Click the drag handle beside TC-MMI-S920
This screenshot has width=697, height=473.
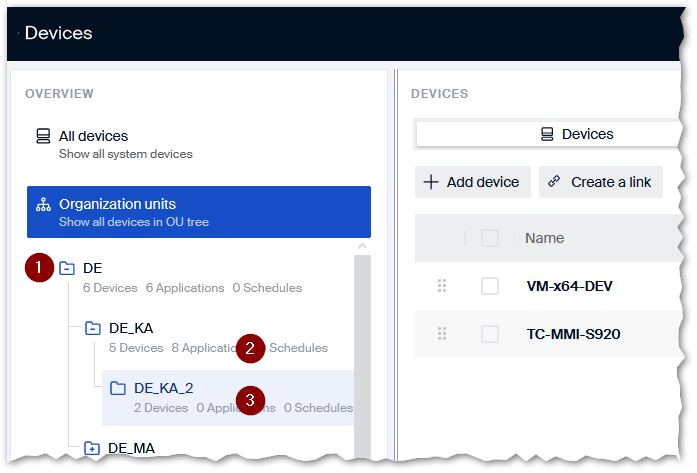click(442, 333)
